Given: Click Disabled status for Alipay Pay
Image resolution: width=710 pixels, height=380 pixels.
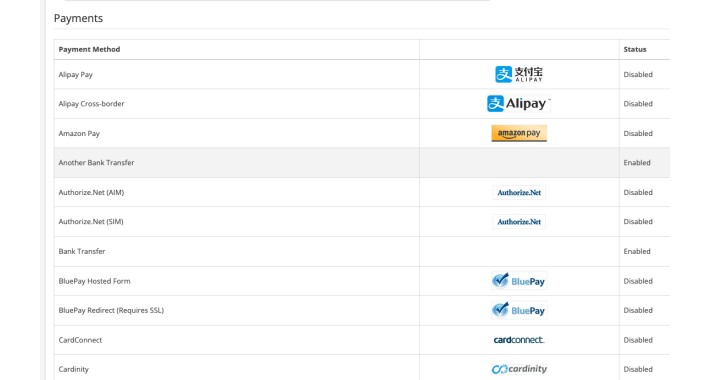Looking at the screenshot, I should (638, 75).
